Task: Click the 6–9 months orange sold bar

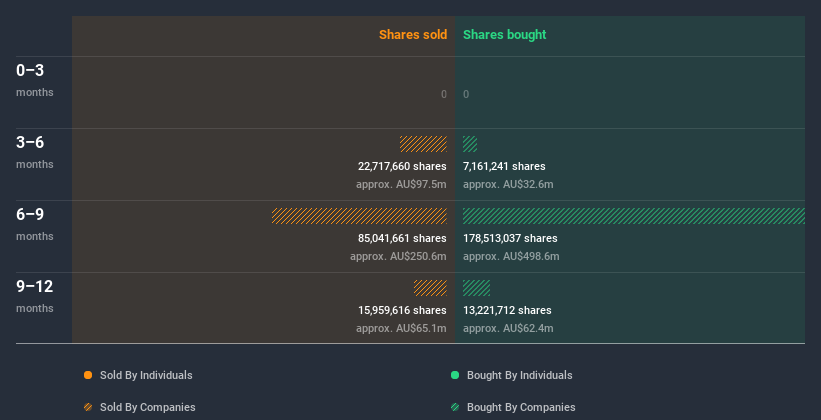Action: (x=360, y=216)
